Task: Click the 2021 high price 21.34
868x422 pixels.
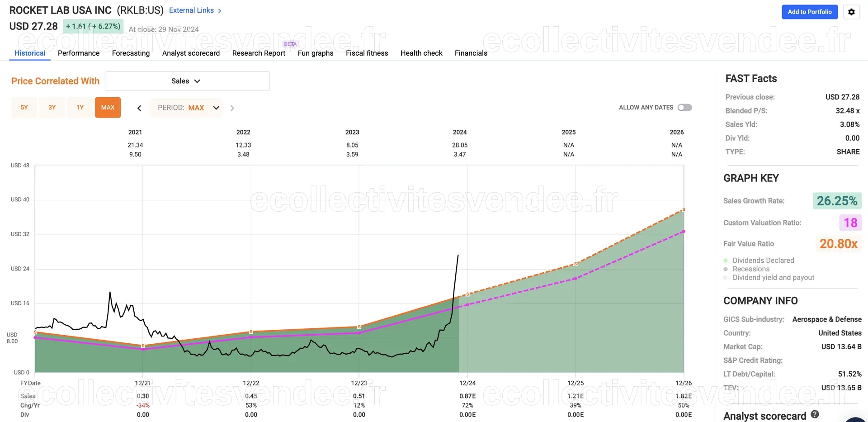Action: click(x=135, y=145)
